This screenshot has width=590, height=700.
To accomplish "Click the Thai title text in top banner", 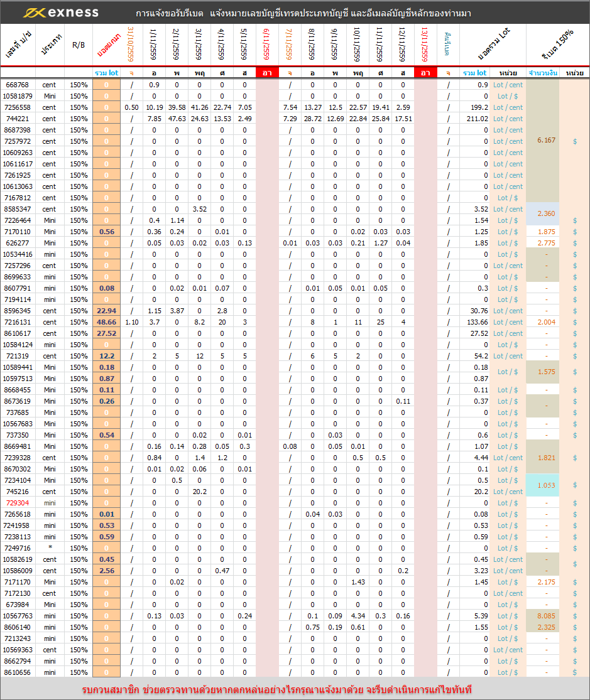I will tap(303, 13).
